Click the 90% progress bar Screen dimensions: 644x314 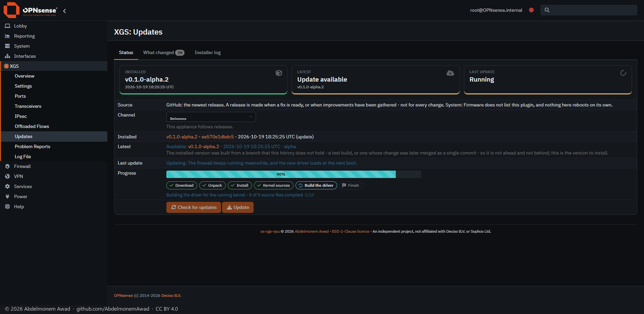tap(294, 174)
